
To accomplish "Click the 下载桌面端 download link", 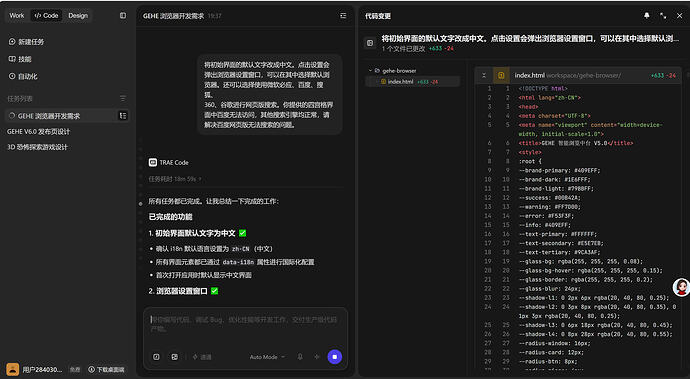I will point(106,369).
